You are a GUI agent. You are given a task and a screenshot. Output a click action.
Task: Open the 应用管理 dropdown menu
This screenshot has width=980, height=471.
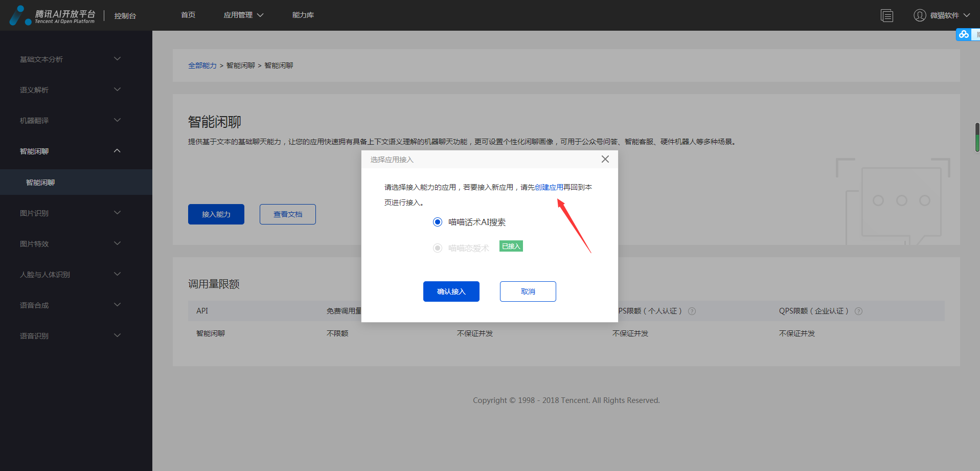tap(243, 15)
